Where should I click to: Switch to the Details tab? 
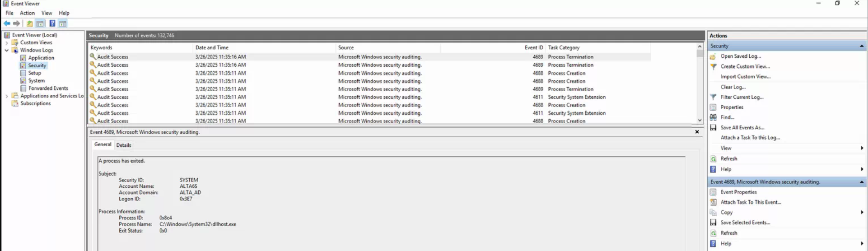point(124,145)
